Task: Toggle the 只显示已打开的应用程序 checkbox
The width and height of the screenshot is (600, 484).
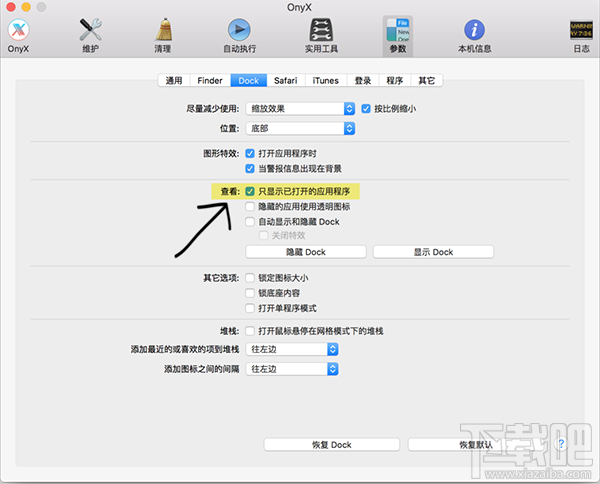Action: [x=250, y=191]
